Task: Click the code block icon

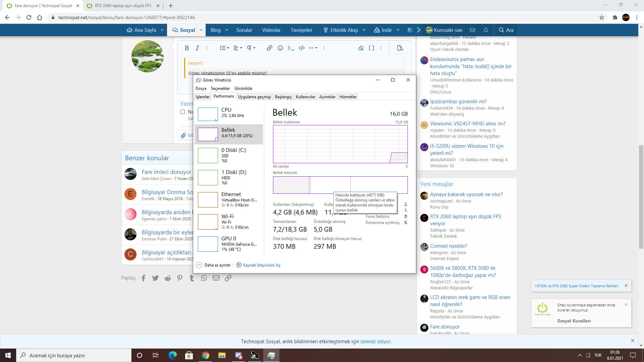Action: coord(302,48)
